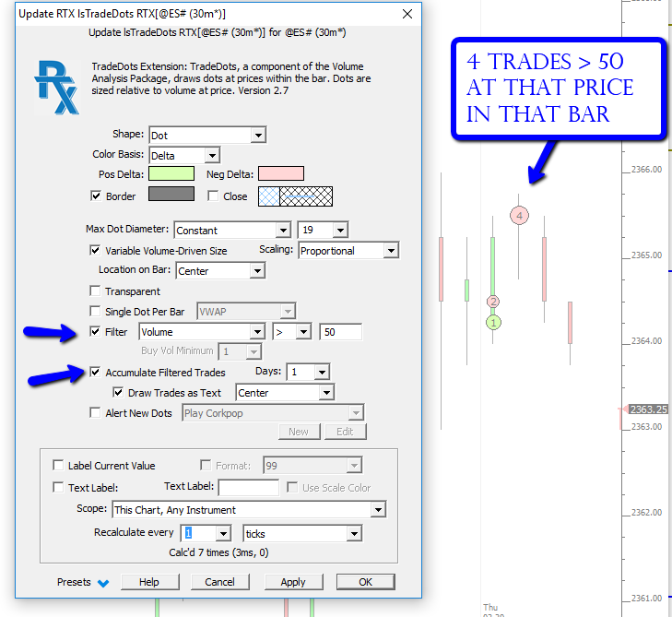
Task: Click the Close line style swatch
Action: [x=295, y=196]
